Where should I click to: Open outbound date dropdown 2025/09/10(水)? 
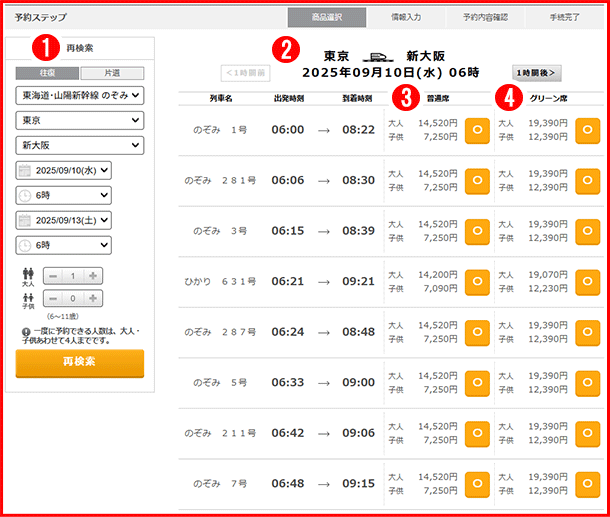coord(64,170)
